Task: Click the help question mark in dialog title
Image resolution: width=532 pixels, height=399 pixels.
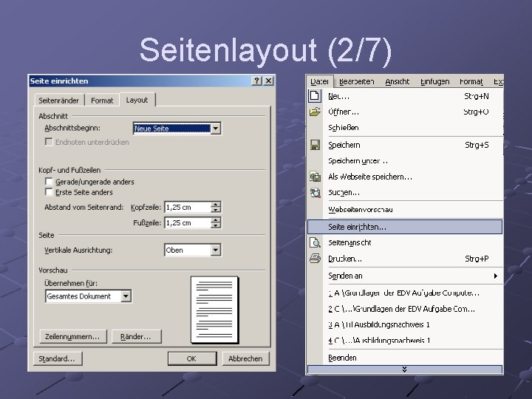Action: [x=257, y=81]
